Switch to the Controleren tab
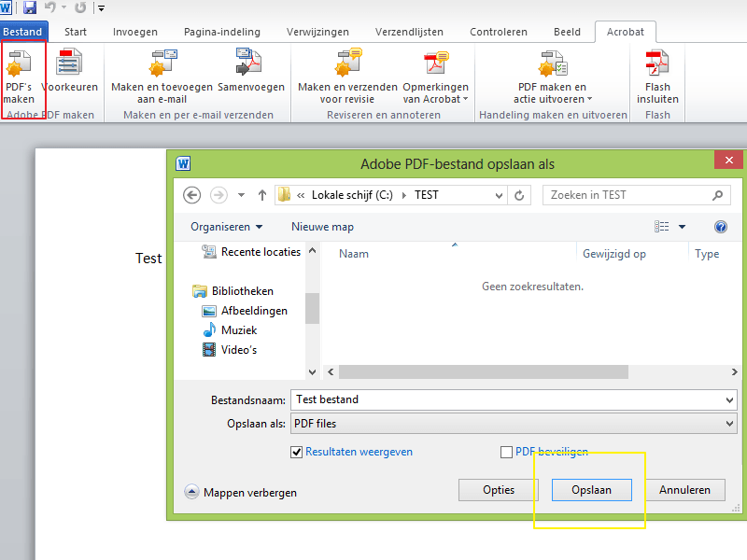This screenshot has width=747, height=560. click(x=499, y=32)
